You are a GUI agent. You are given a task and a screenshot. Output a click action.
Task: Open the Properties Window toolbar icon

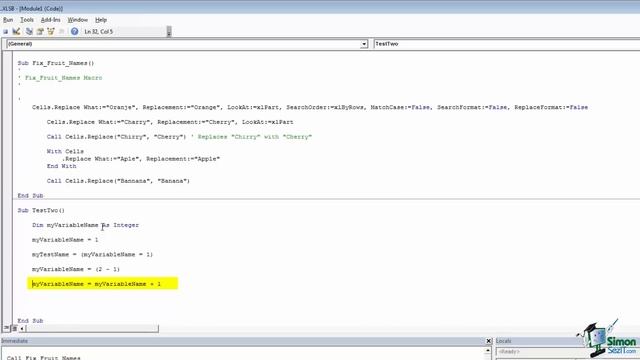40,31
